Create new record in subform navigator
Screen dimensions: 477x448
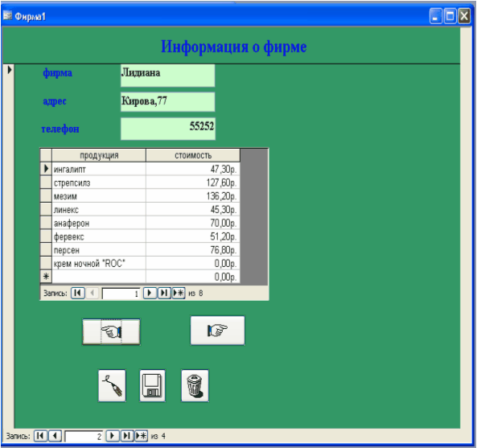pyautogui.click(x=179, y=293)
